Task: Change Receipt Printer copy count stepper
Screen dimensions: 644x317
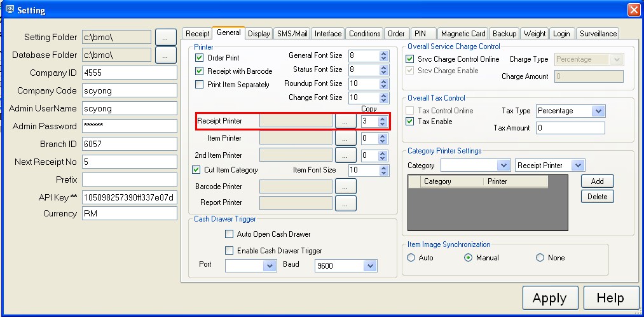Action: pyautogui.click(x=382, y=122)
